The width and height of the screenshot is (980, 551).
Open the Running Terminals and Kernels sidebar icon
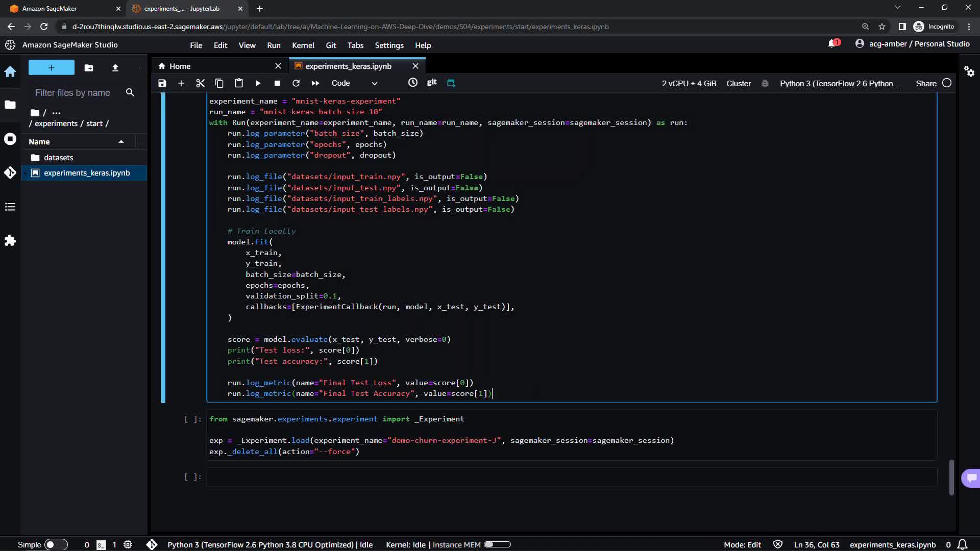coord(10,139)
